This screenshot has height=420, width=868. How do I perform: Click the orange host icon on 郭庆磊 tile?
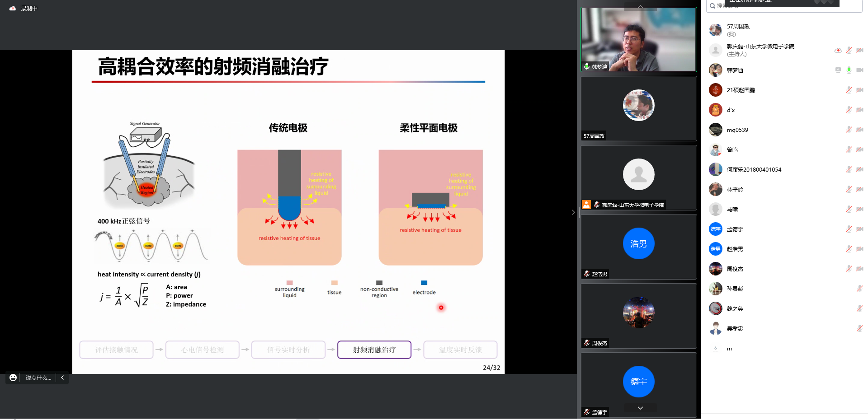[x=586, y=205]
